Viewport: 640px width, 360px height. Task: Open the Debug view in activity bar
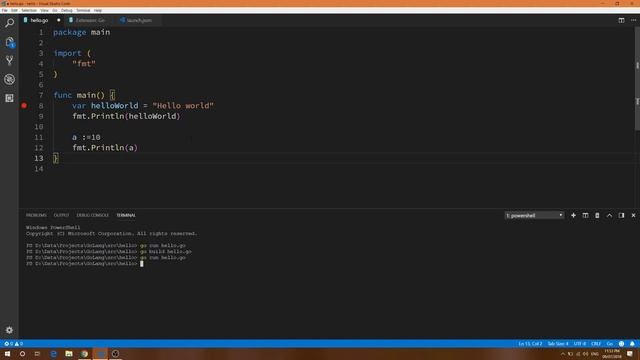[9, 79]
